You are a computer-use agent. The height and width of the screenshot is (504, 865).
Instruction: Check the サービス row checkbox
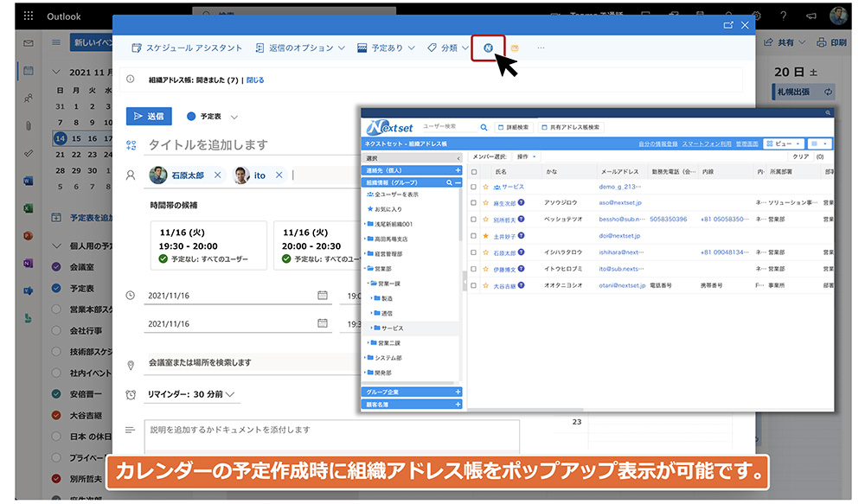point(474,187)
